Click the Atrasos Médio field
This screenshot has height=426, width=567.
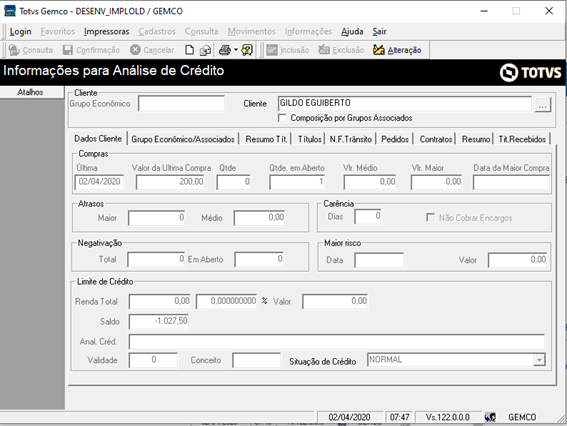(x=260, y=218)
